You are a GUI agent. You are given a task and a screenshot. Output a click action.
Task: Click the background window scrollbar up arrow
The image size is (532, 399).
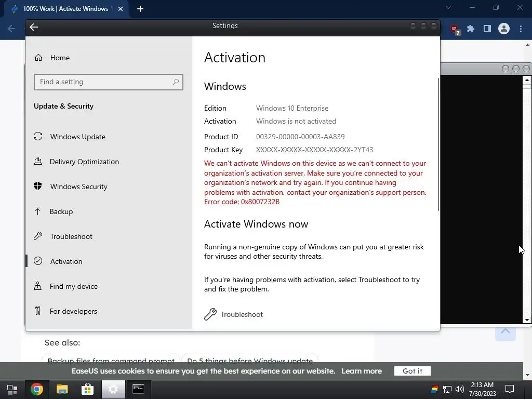coord(527,81)
